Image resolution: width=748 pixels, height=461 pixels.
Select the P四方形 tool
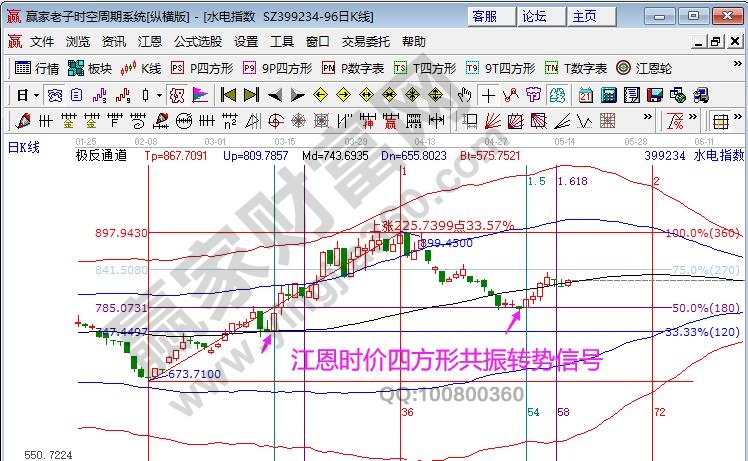click(204, 69)
